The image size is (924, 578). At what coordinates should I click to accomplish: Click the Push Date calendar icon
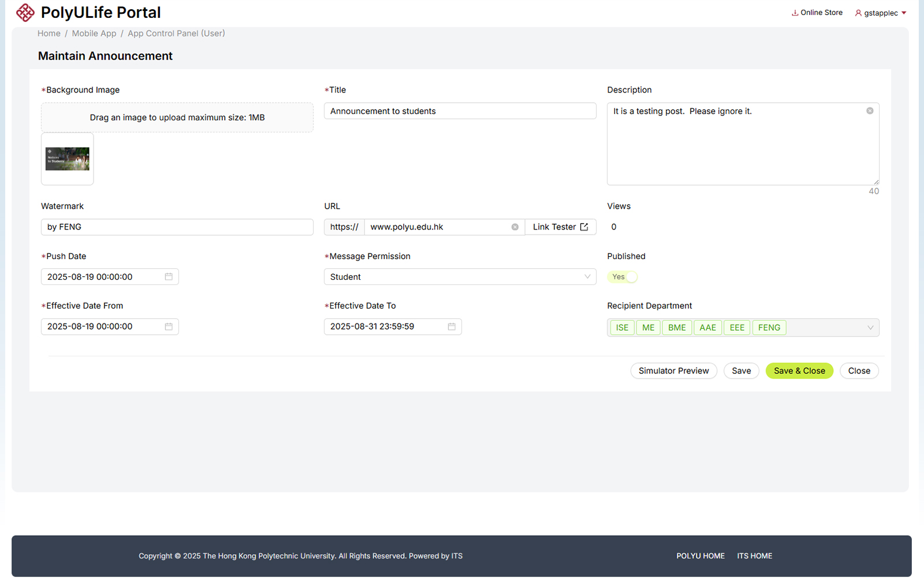pos(169,277)
